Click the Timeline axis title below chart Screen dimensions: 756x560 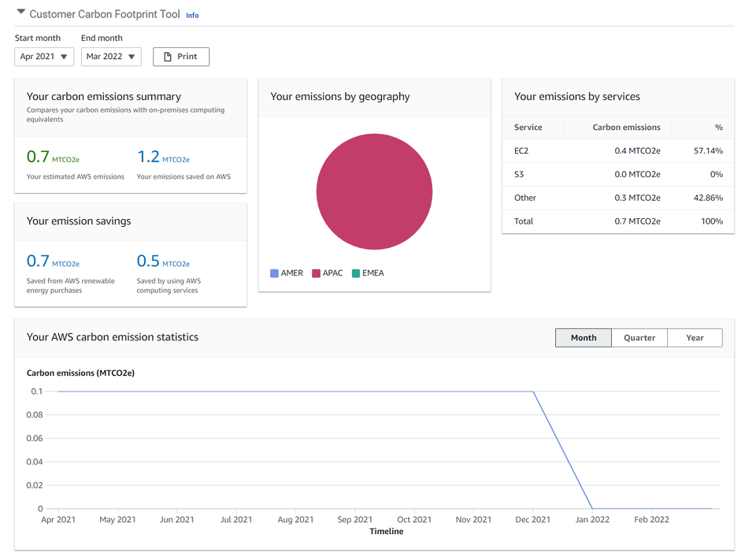coord(386,532)
